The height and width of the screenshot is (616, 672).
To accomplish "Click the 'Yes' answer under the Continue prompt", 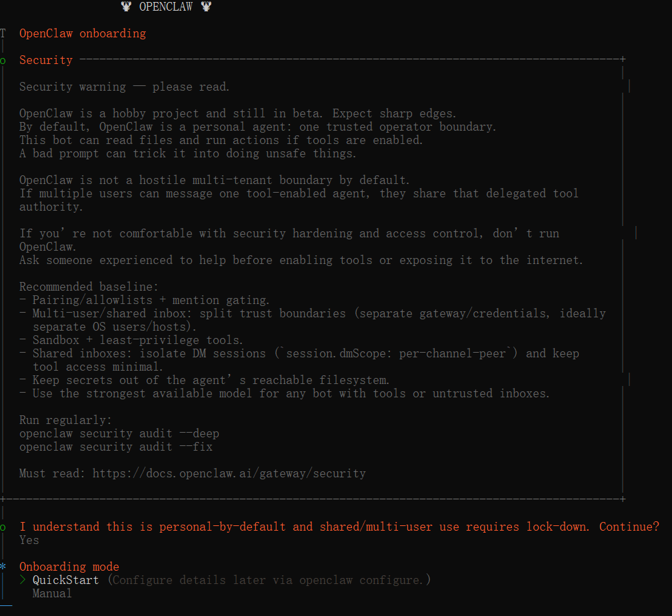I will tap(29, 540).
